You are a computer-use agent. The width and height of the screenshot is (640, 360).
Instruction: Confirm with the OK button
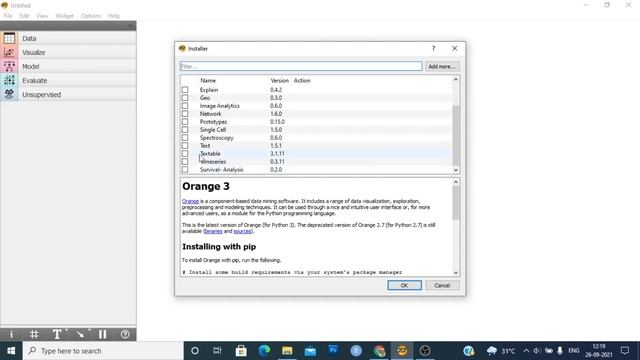pos(404,285)
